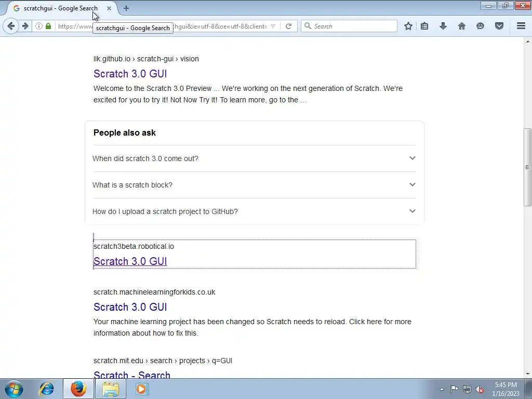The width and height of the screenshot is (532, 399).
Task: Expand 'What is a scratch block?' question
Action: 254,185
